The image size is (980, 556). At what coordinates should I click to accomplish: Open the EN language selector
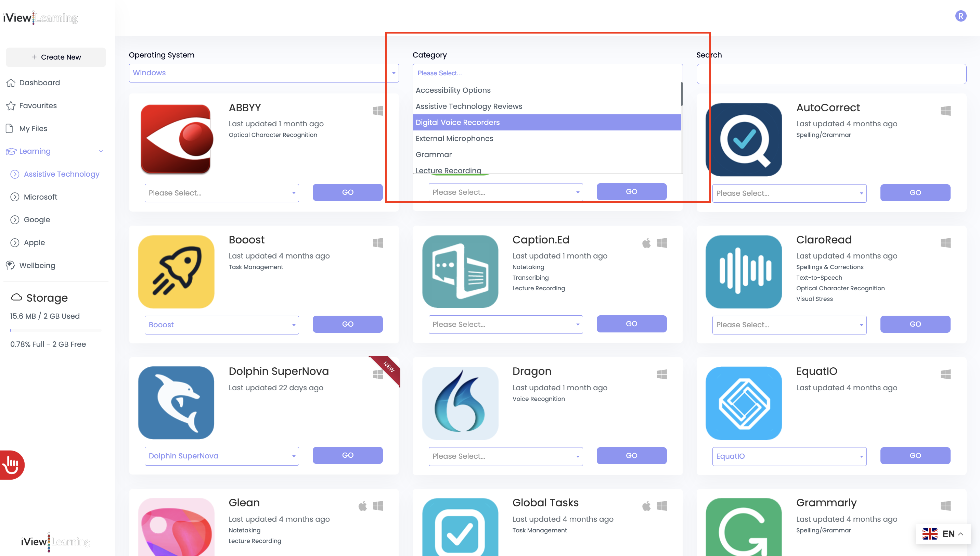[x=943, y=534]
